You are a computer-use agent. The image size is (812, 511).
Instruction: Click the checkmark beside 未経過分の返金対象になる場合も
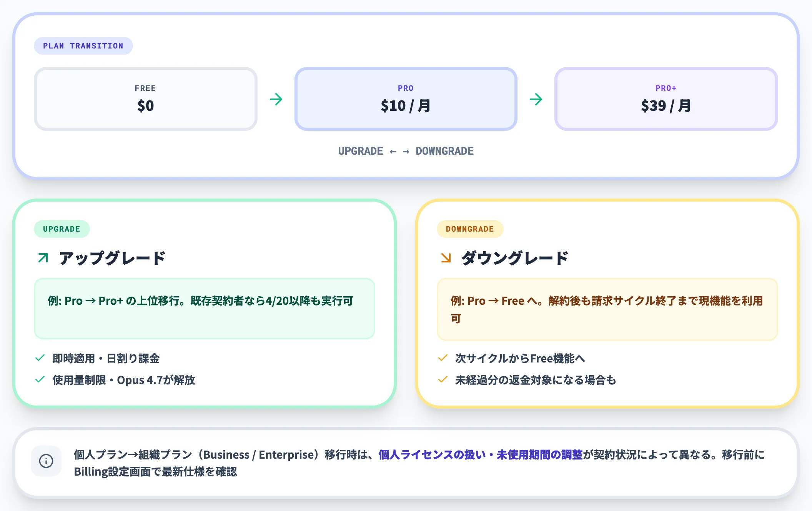pyautogui.click(x=443, y=380)
